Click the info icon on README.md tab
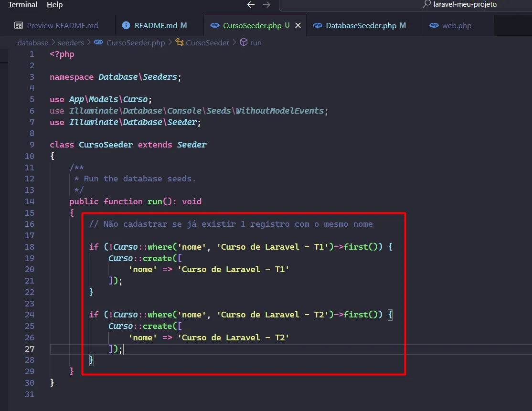 tap(126, 25)
